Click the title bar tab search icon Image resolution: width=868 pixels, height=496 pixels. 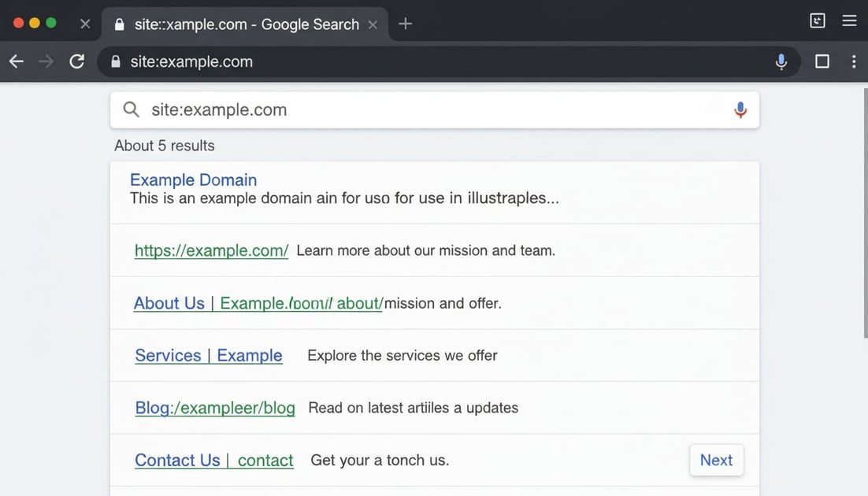818,21
